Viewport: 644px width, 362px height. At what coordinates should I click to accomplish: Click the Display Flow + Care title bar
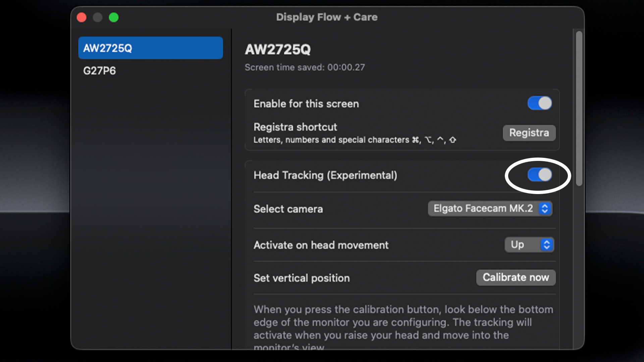click(327, 17)
